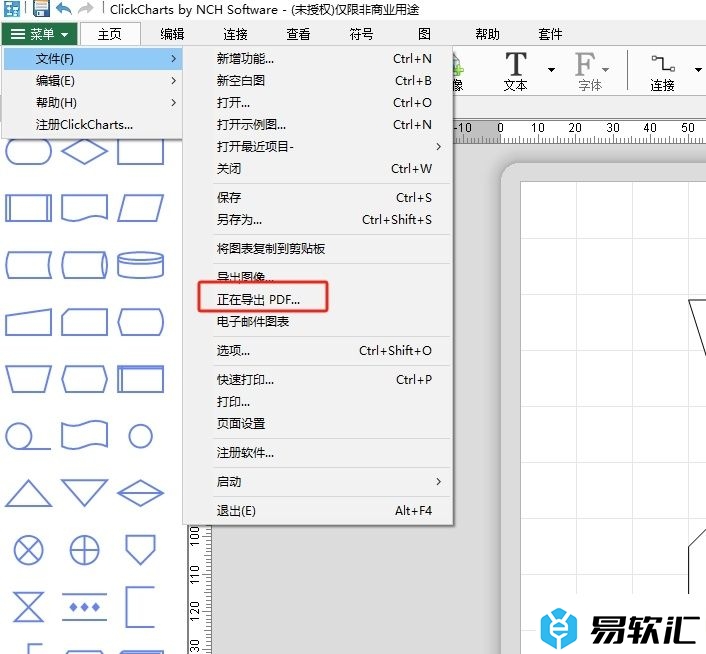Pick the manual input slanted-top shape
Screen dimensions: 706x654
[x=28, y=322]
